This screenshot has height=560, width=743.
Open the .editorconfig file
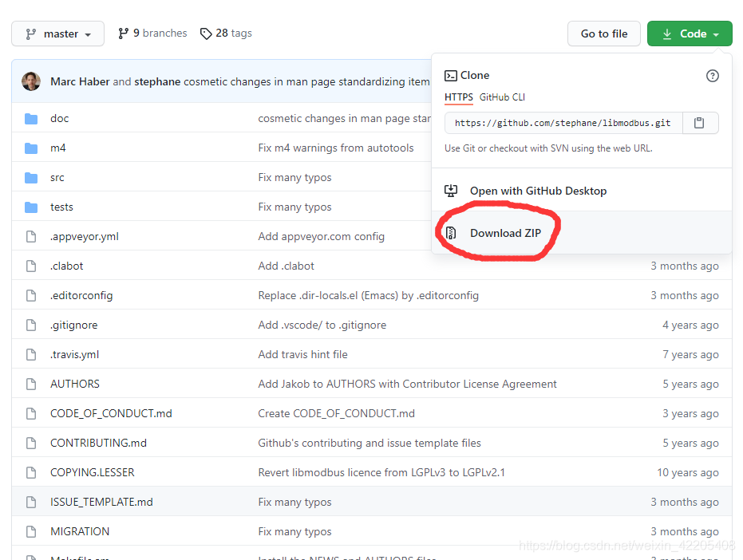[81, 296]
